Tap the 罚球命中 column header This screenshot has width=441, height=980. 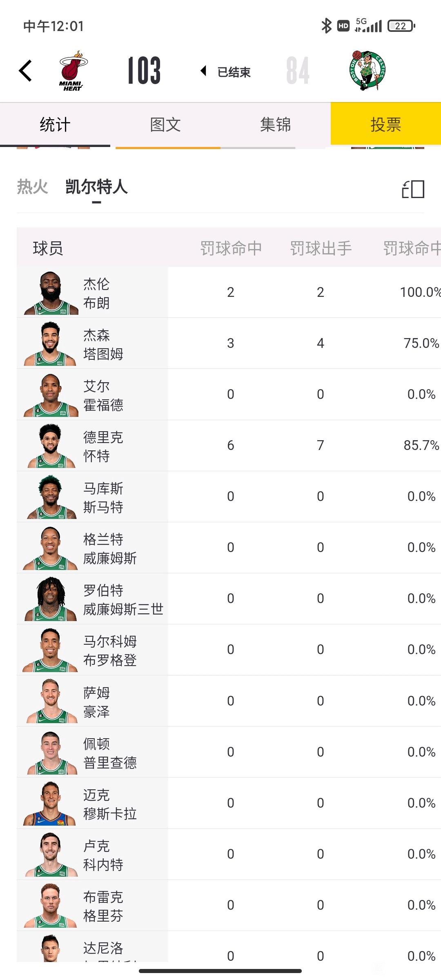(x=231, y=248)
